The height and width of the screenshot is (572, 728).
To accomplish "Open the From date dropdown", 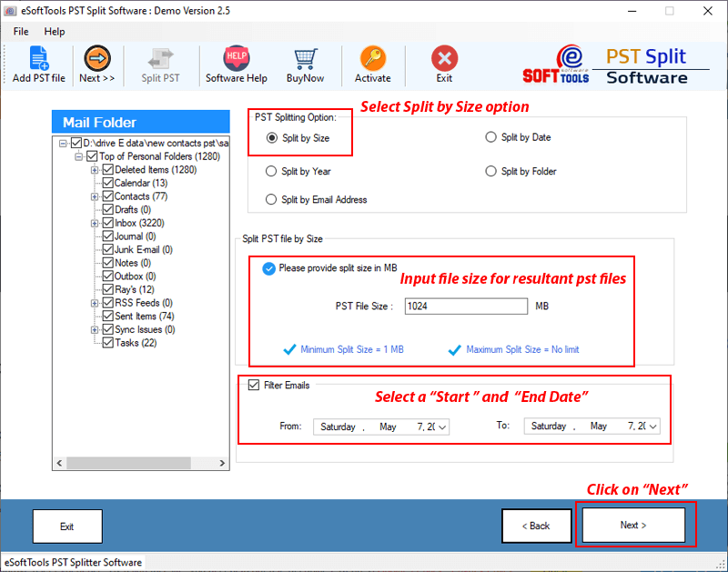I will 442,426.
